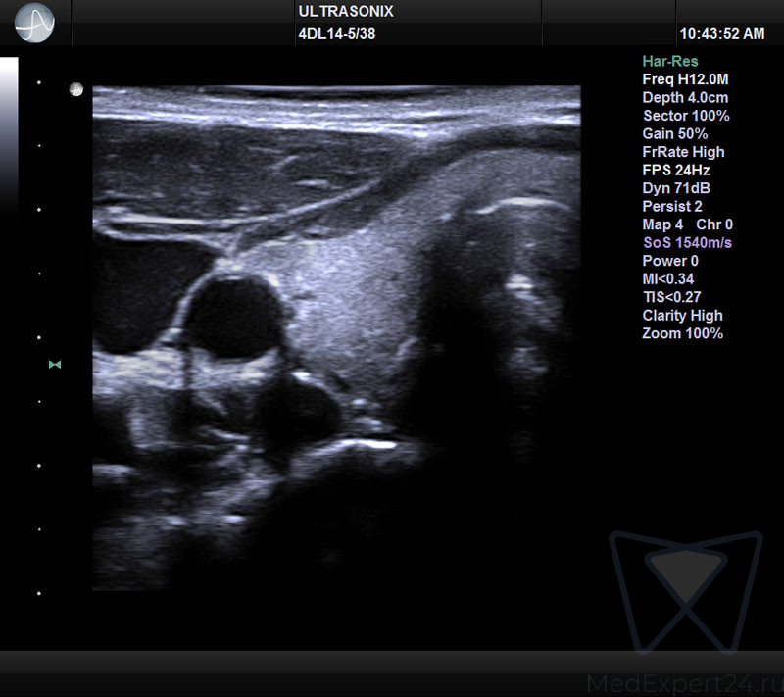The width and height of the screenshot is (784, 697).
Task: Select the Persist 2 parameter
Action: point(671,206)
